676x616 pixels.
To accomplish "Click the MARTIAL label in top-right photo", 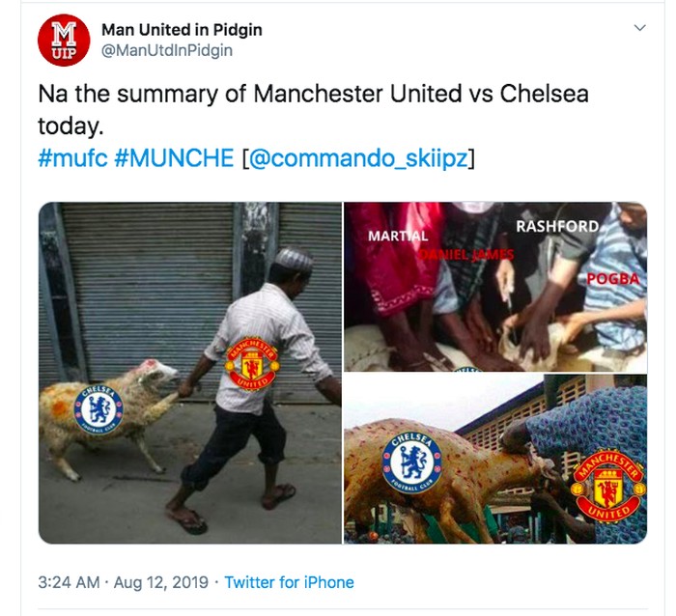I will tap(398, 237).
